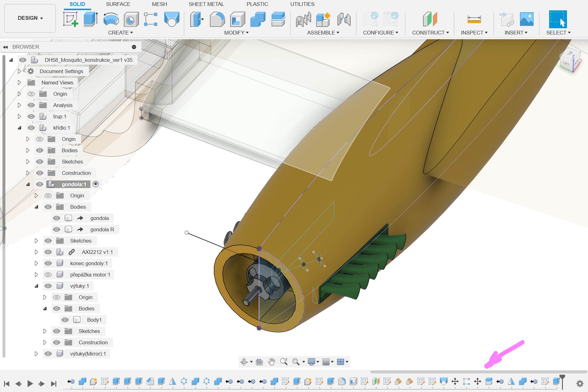This screenshot has width=588, height=392.
Task: Click the Create Sketch tool icon
Action: click(71, 19)
